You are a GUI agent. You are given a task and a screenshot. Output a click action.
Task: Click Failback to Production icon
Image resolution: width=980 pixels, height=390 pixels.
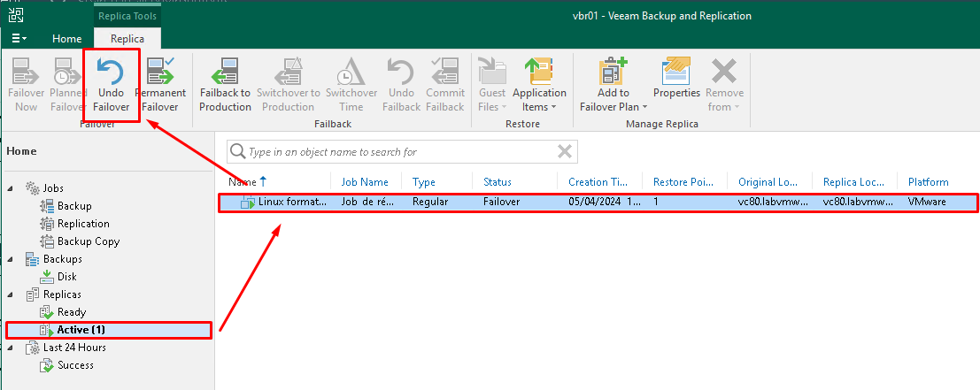tap(225, 71)
